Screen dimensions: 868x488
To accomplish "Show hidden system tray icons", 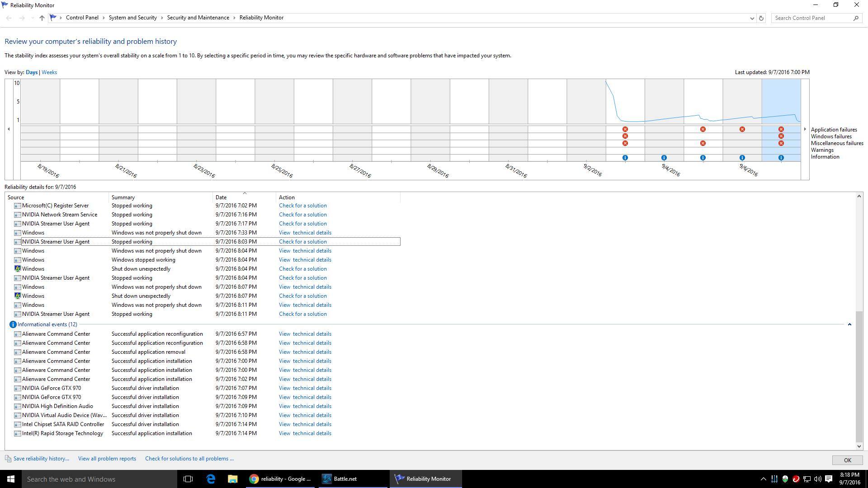I will (x=763, y=479).
